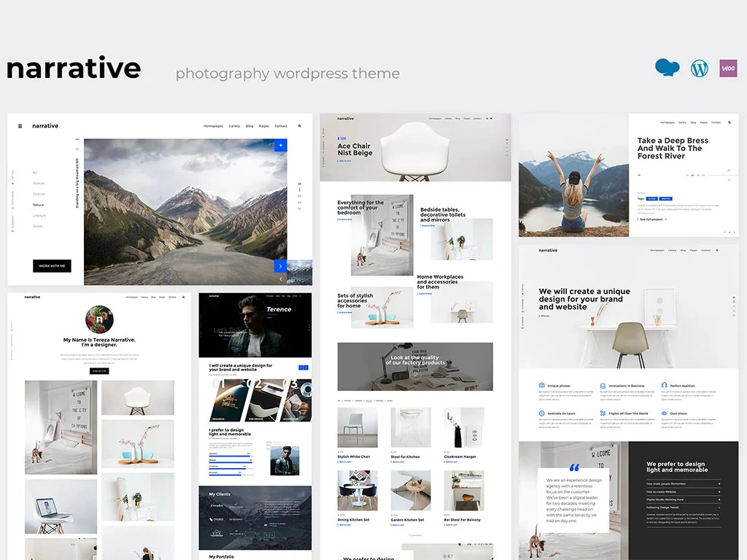The height and width of the screenshot is (560, 747).
Task: Click My Clients heading
Action: (x=220, y=494)
